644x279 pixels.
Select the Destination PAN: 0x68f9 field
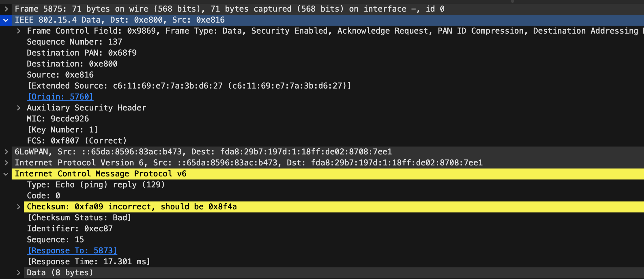tap(82, 53)
